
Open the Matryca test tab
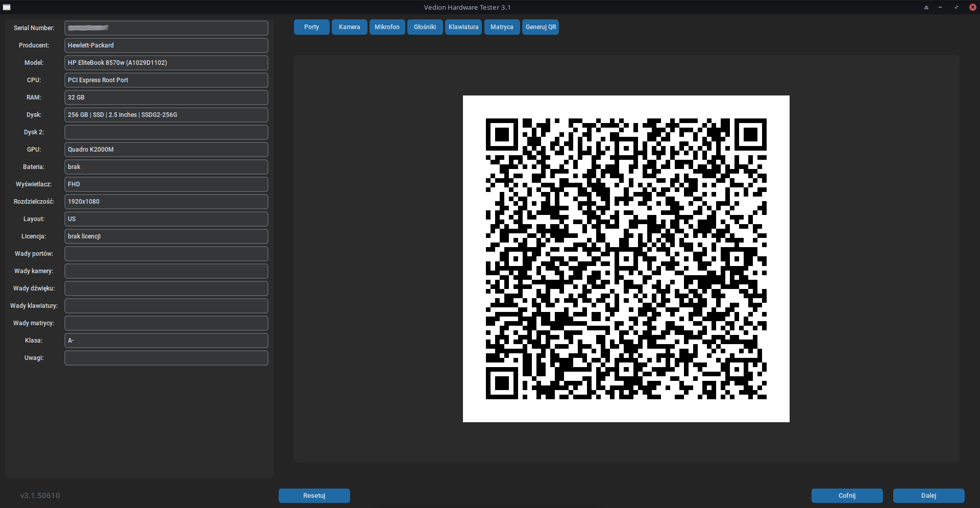click(502, 27)
